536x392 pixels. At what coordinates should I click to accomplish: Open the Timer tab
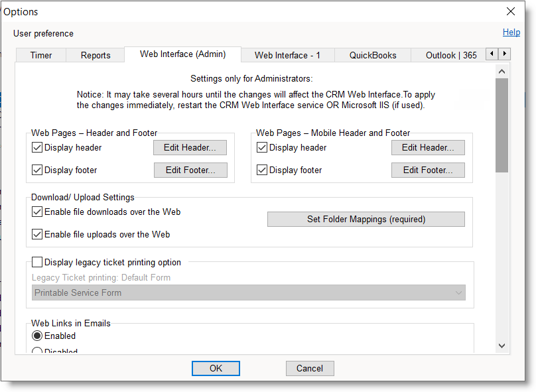click(41, 55)
